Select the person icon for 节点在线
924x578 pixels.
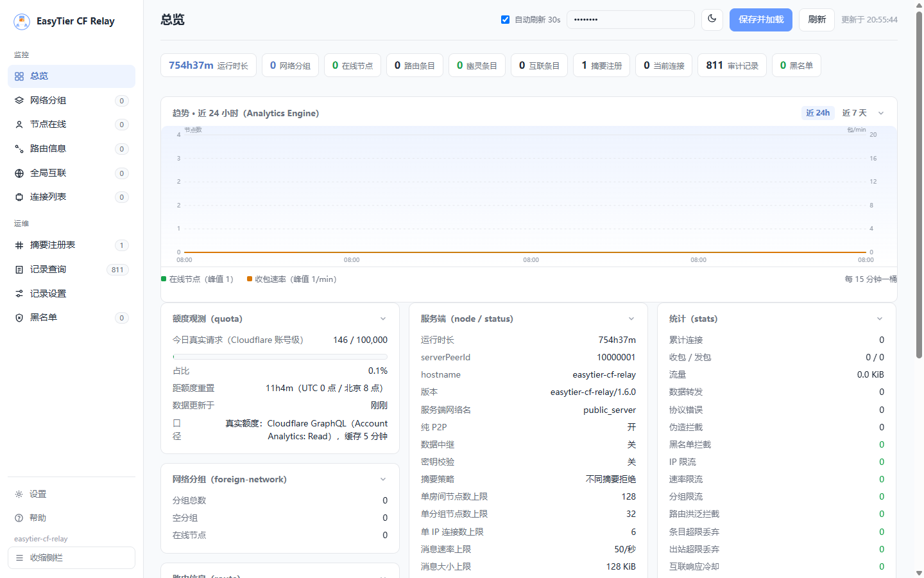tap(19, 125)
